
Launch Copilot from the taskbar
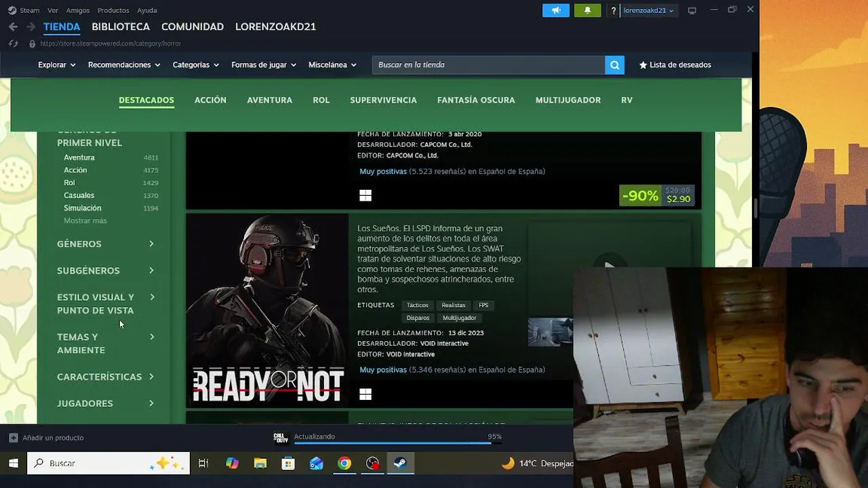point(232,464)
